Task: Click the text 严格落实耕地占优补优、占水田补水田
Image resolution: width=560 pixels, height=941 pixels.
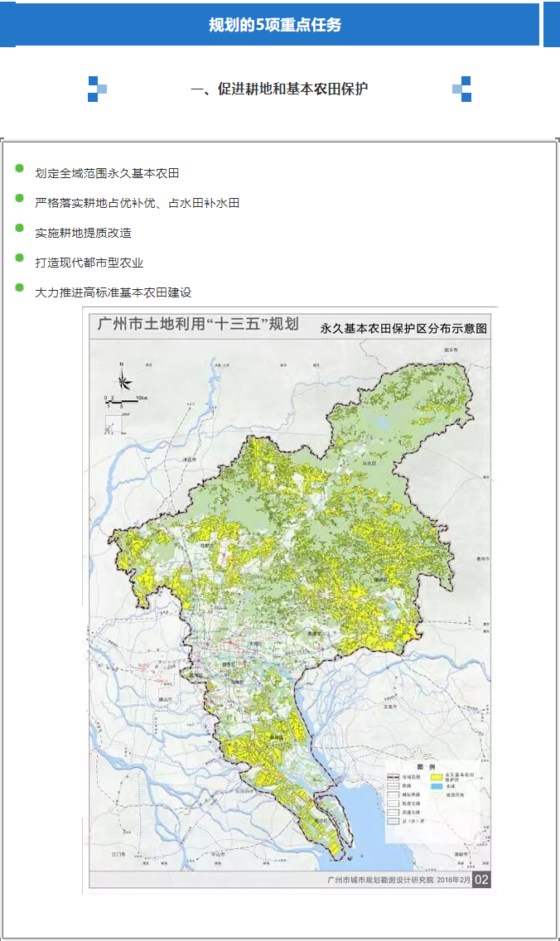Action: [x=137, y=203]
